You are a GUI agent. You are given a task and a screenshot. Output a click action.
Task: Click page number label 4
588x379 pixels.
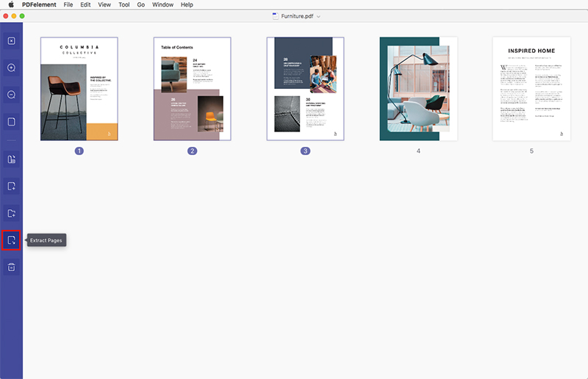click(x=418, y=151)
